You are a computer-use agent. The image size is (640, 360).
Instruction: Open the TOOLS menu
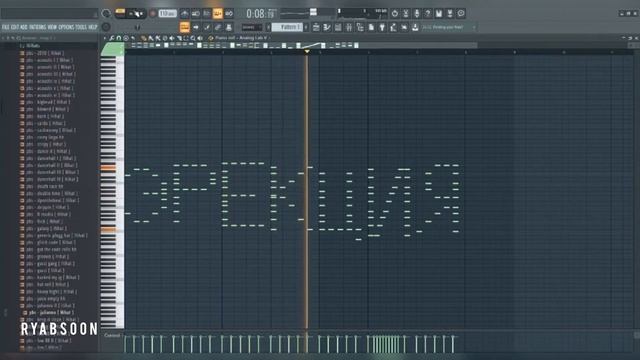[x=81, y=27]
